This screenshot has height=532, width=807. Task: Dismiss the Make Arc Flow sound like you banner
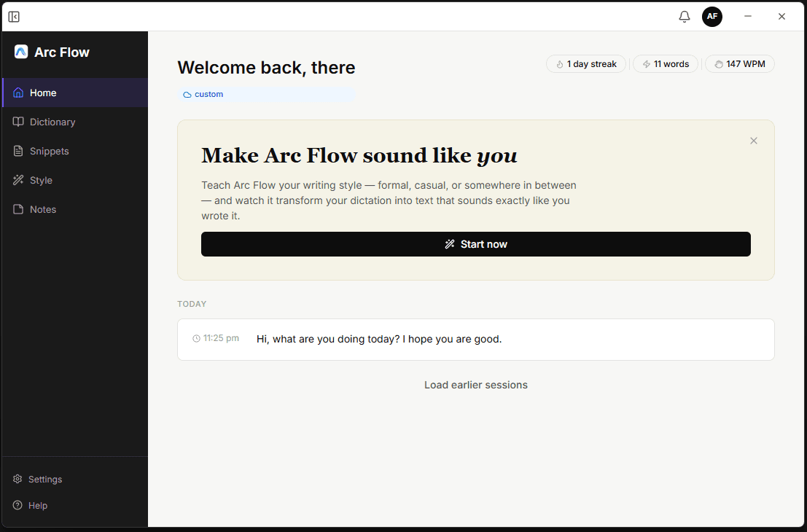754,141
